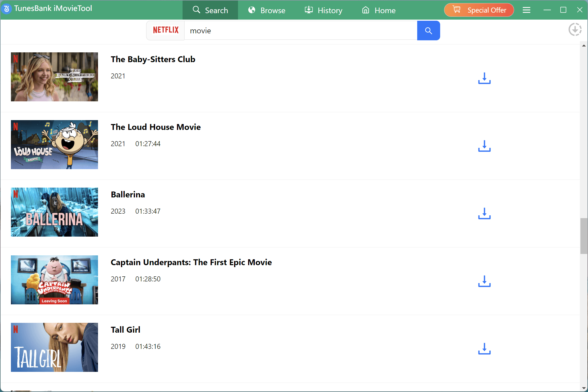Download The Loud House Movie
This screenshot has height=392, width=588.
coord(484,146)
